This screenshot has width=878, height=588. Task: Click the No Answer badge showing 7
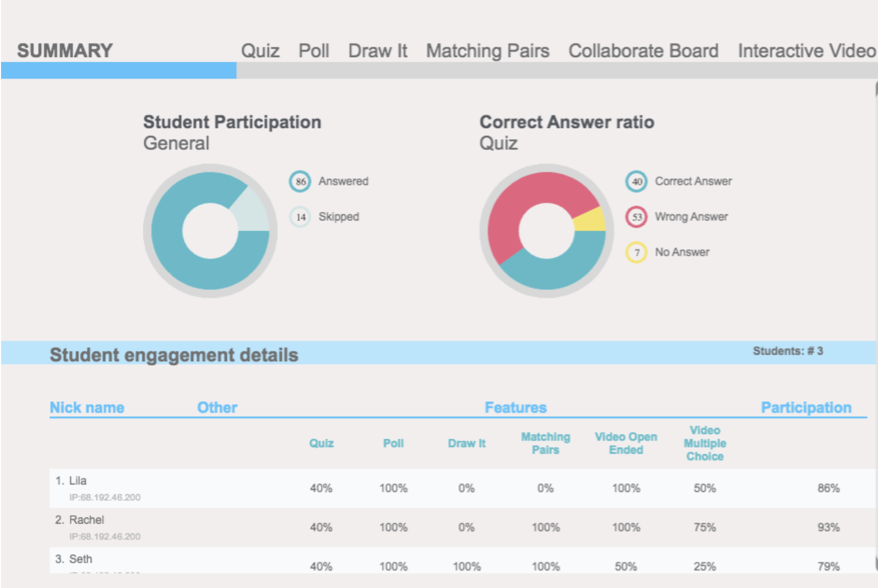[636, 253]
